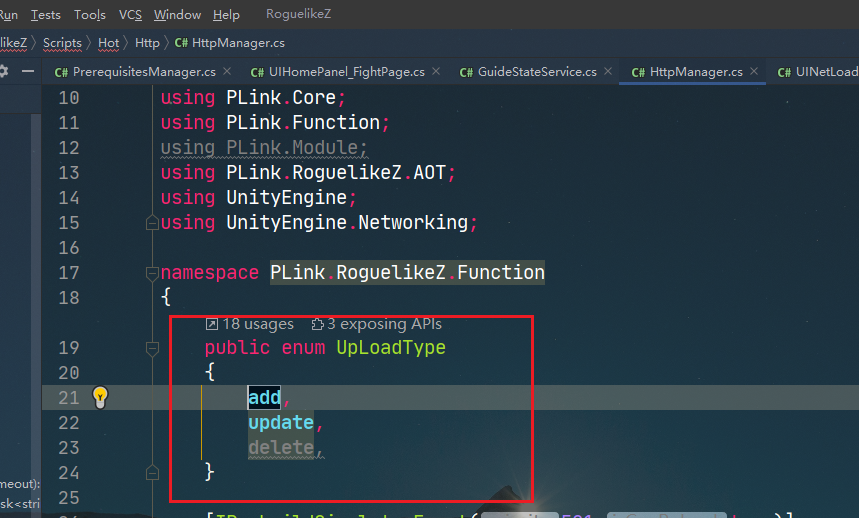Click line number 22 in the gutter

(x=67, y=423)
